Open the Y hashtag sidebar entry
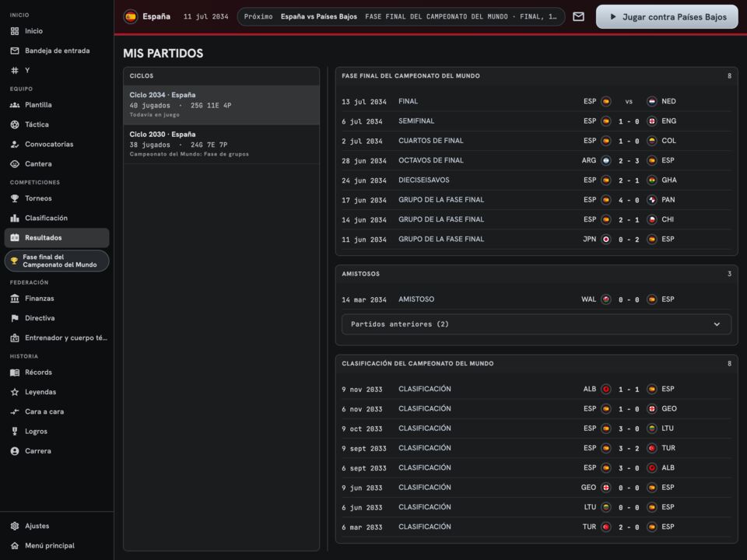 [x=57, y=71]
